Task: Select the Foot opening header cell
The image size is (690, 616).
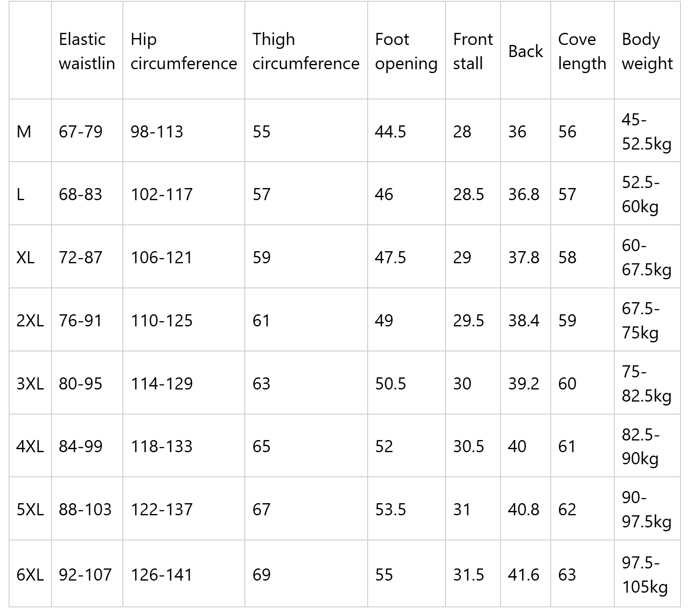Action: click(x=406, y=51)
